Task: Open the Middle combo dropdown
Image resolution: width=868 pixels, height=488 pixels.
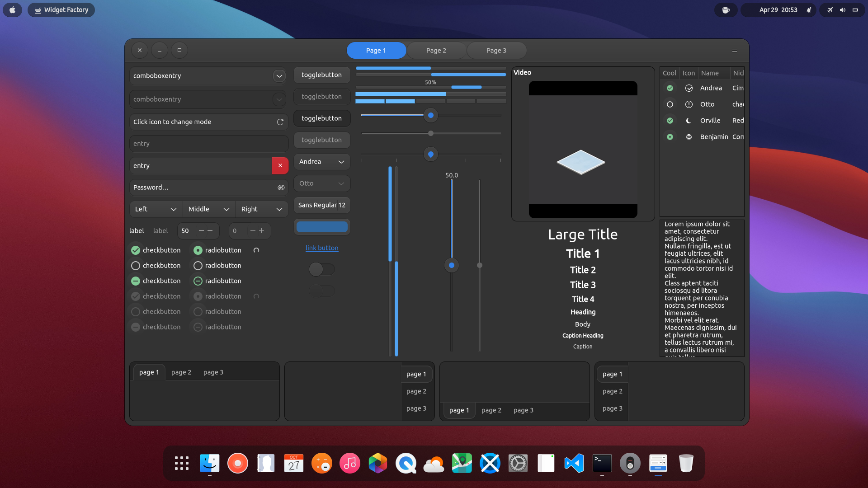Action: click(x=209, y=209)
